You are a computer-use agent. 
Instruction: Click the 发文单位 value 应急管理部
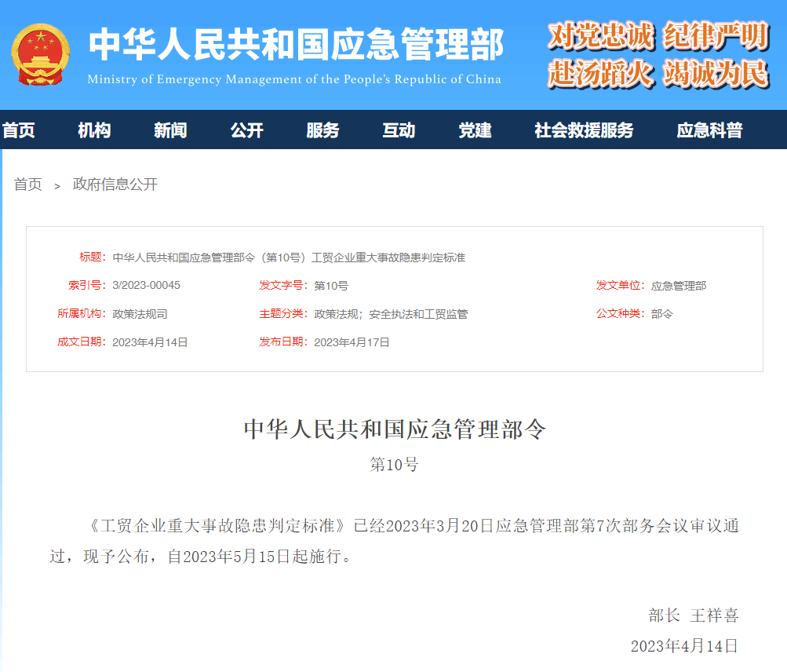point(681,285)
